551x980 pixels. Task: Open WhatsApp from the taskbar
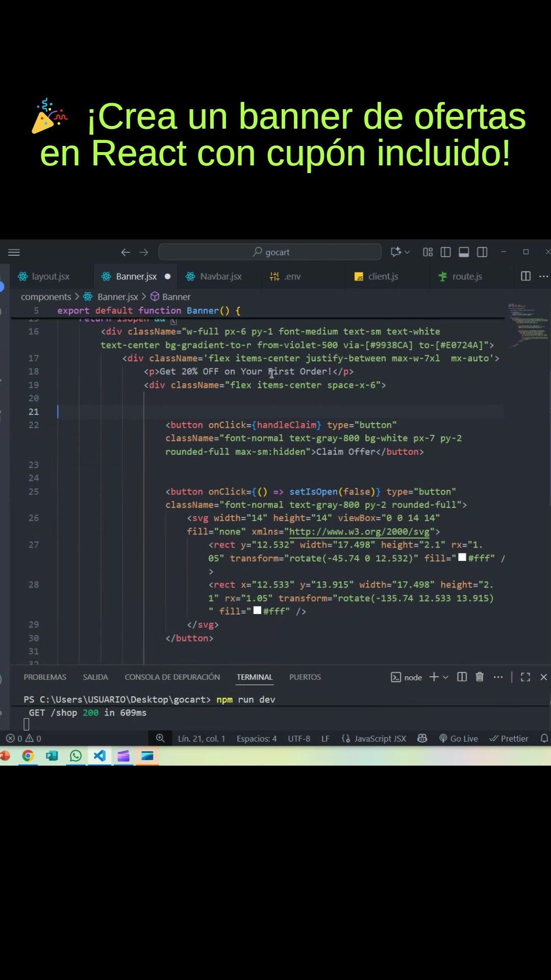pos(76,756)
